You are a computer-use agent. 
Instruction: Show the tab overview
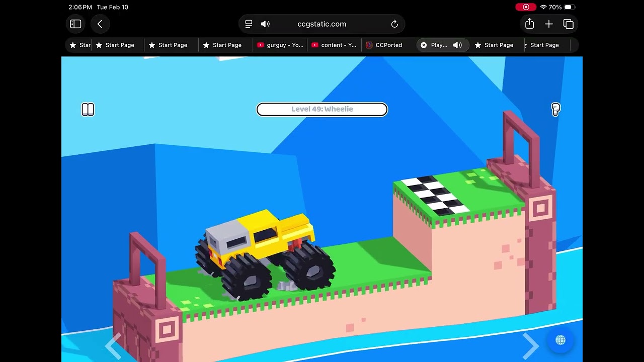569,24
